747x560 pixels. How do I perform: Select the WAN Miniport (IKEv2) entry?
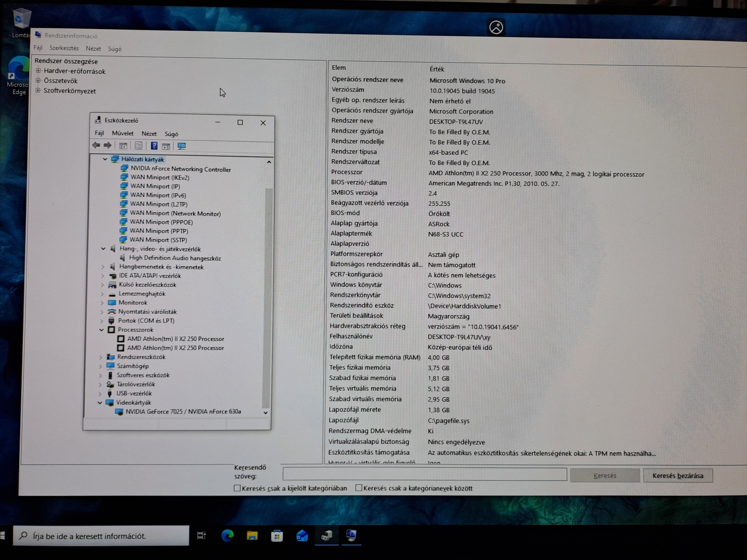click(159, 178)
